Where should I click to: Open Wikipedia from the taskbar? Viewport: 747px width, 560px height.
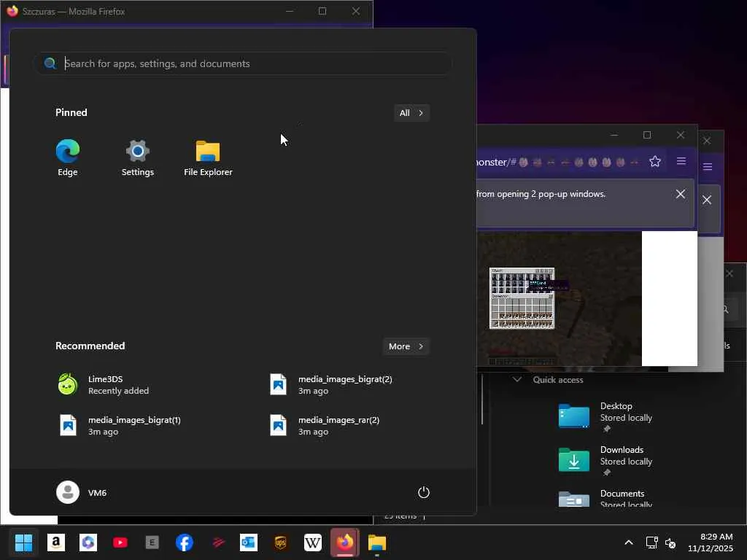click(313, 542)
